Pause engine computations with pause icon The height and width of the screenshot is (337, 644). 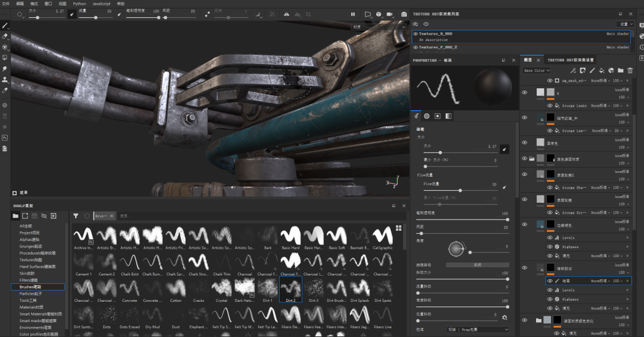coord(353,14)
